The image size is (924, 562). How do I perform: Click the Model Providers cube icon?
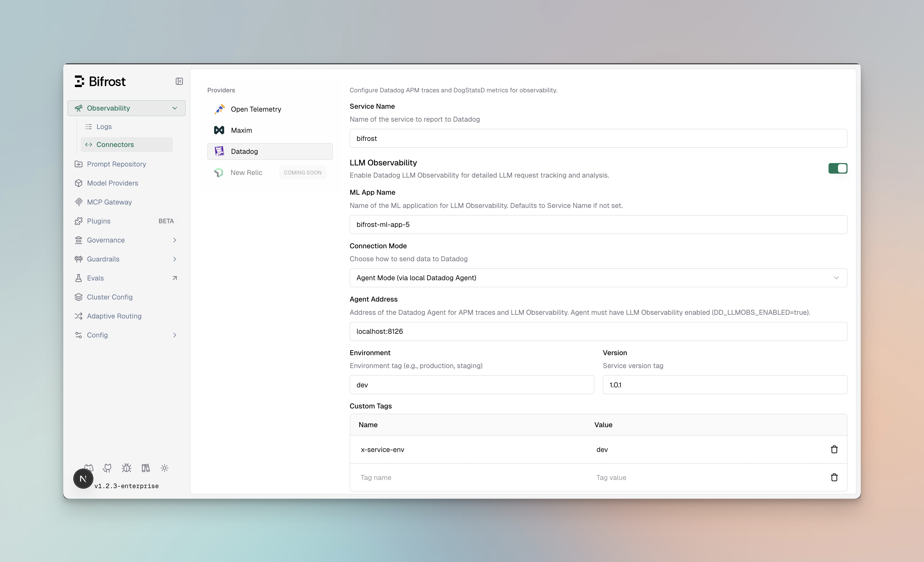(78, 183)
